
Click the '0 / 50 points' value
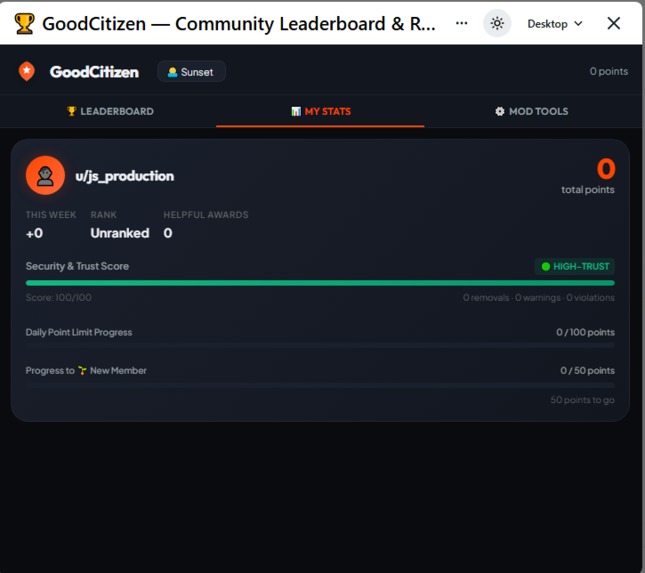pos(587,371)
